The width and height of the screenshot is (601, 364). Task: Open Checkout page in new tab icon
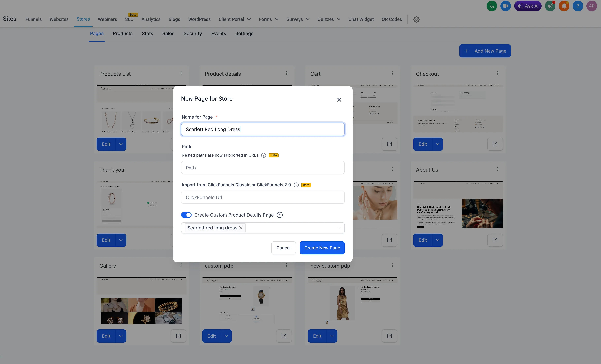495,144
